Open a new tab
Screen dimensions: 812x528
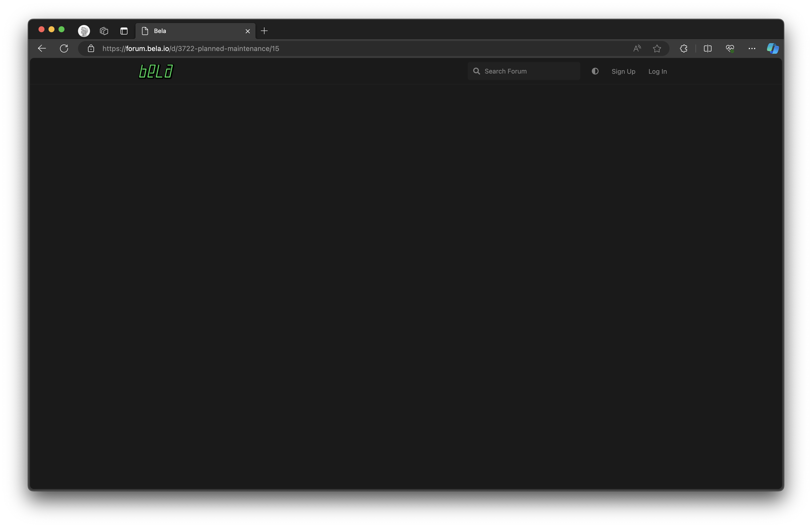point(264,31)
